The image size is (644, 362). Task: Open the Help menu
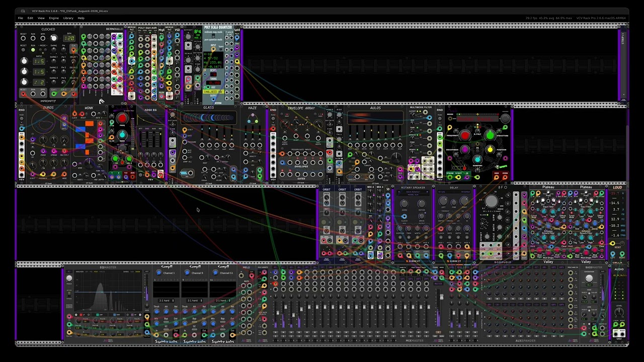tap(81, 18)
